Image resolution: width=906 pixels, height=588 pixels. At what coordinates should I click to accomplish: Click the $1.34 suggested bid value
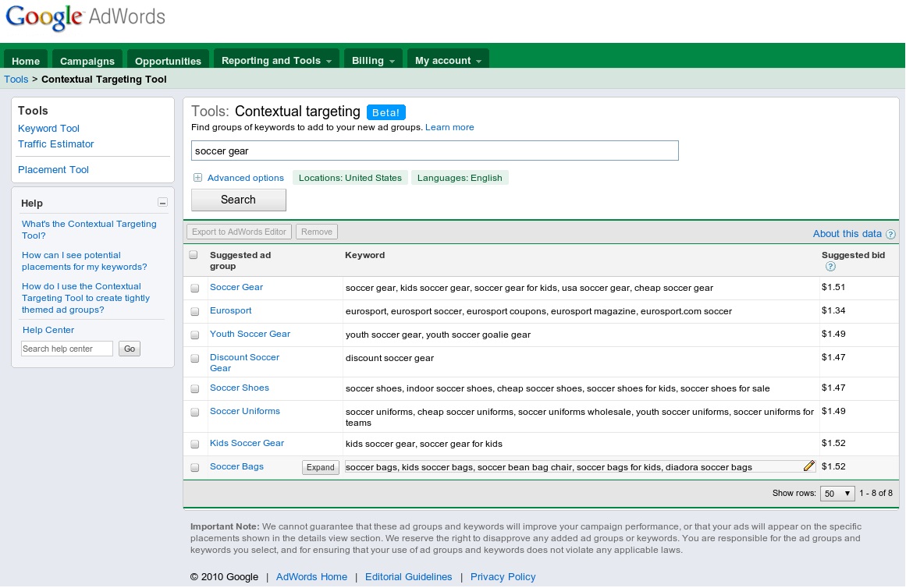tap(833, 310)
